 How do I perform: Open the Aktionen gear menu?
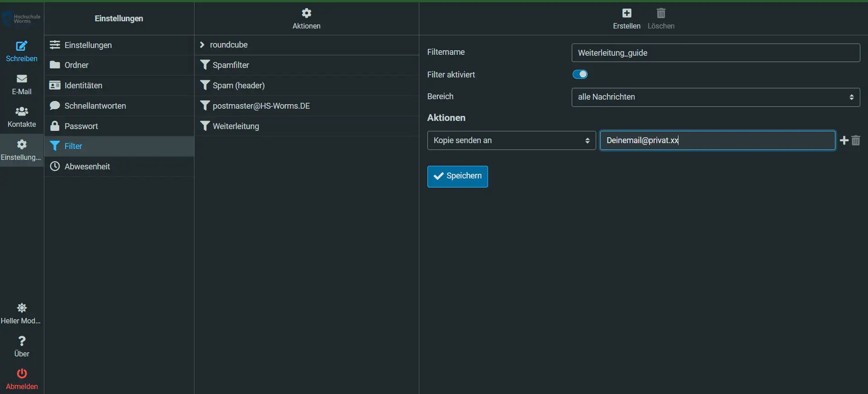306,14
